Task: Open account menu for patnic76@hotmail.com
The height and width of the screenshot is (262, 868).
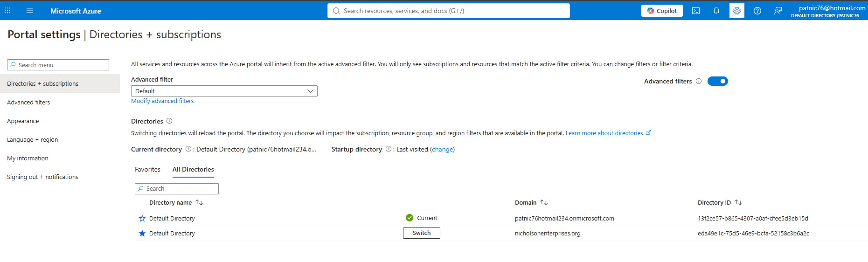Action: coord(828,11)
